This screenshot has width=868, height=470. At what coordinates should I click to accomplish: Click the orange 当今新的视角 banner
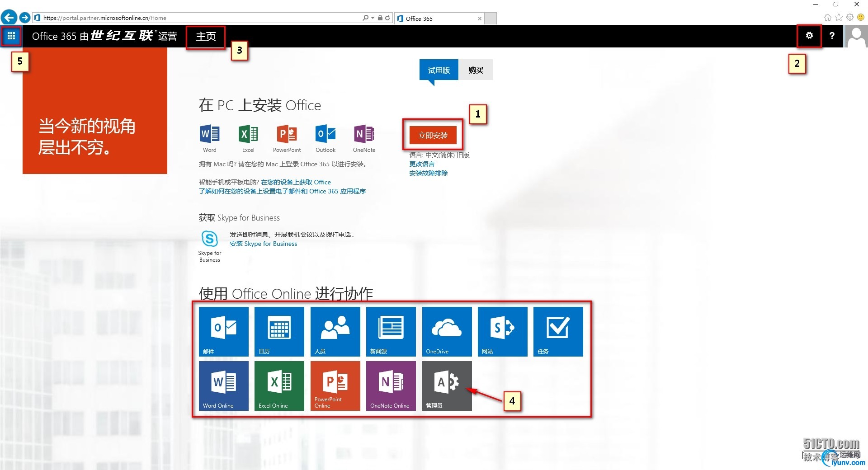[95, 111]
